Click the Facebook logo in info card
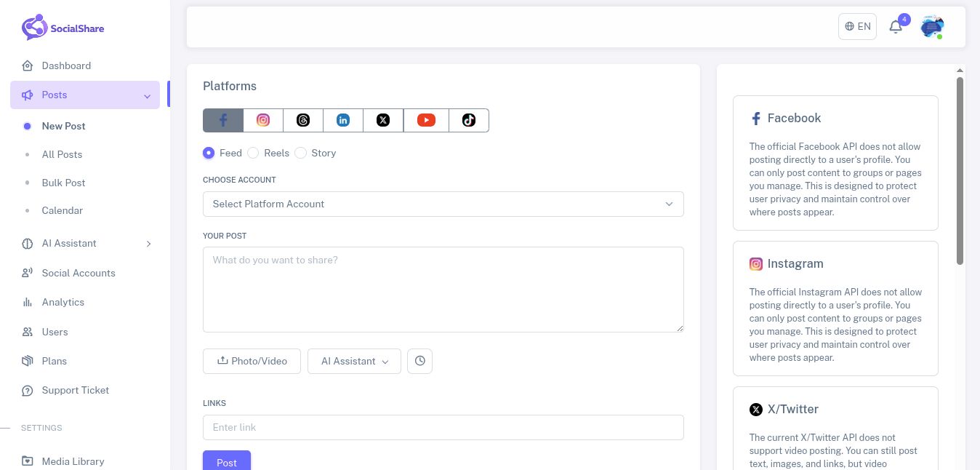Viewport: 980px width, 470px height. point(756,119)
